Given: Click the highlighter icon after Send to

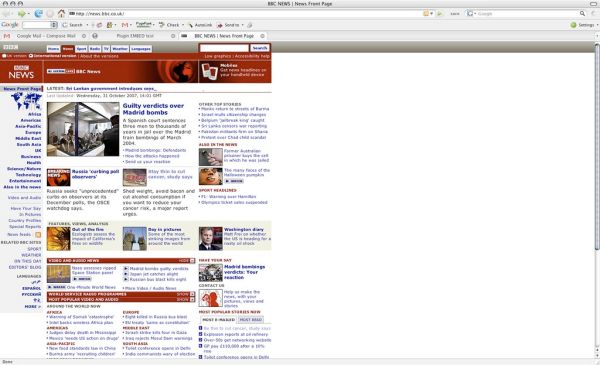Looking at the screenshot, I should (249, 25).
